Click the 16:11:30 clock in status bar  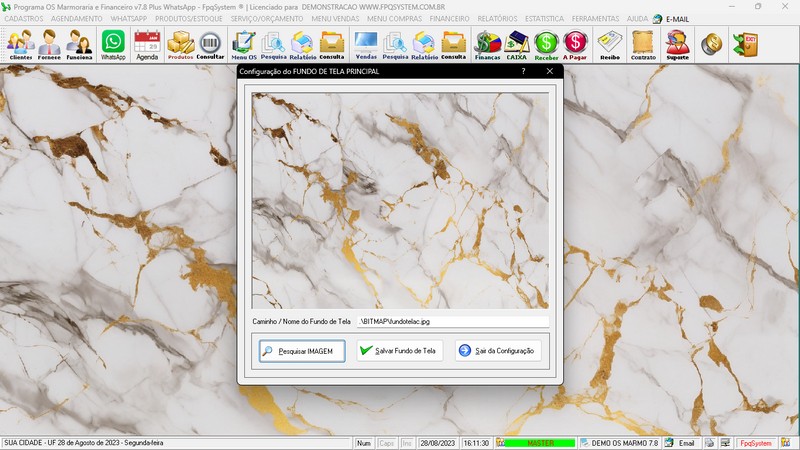(476, 443)
